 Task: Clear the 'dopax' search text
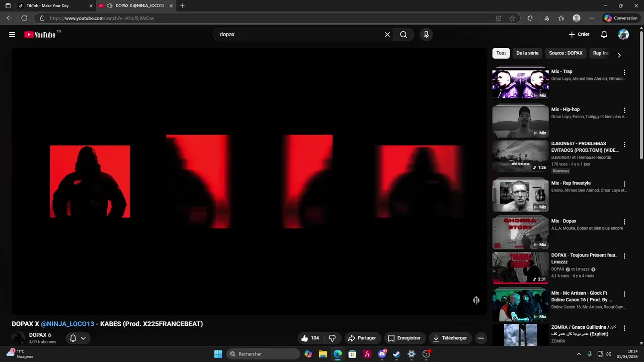click(x=387, y=35)
